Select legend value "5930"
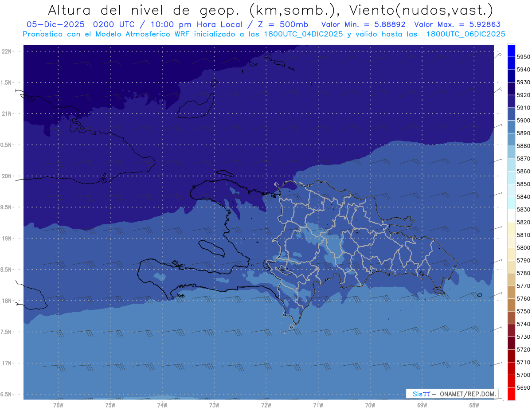532x411 pixels. pyautogui.click(x=524, y=82)
